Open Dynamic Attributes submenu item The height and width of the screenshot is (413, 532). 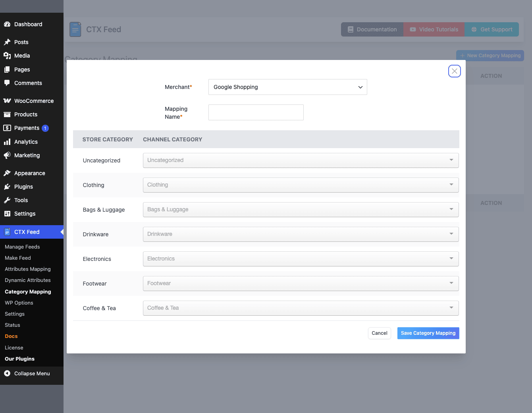(x=28, y=280)
